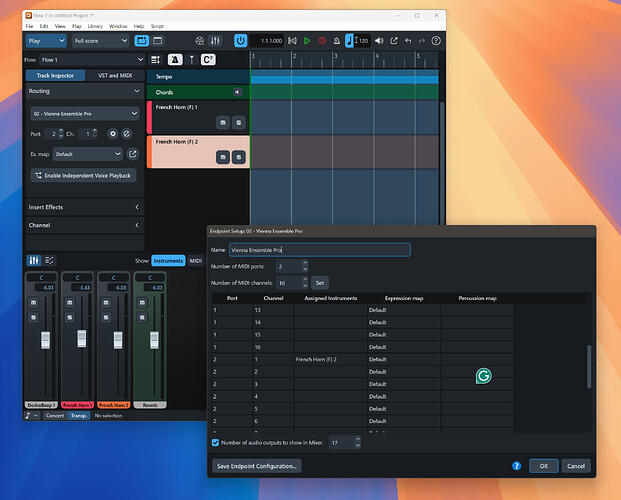
Task: Open the File menu
Action: point(29,26)
